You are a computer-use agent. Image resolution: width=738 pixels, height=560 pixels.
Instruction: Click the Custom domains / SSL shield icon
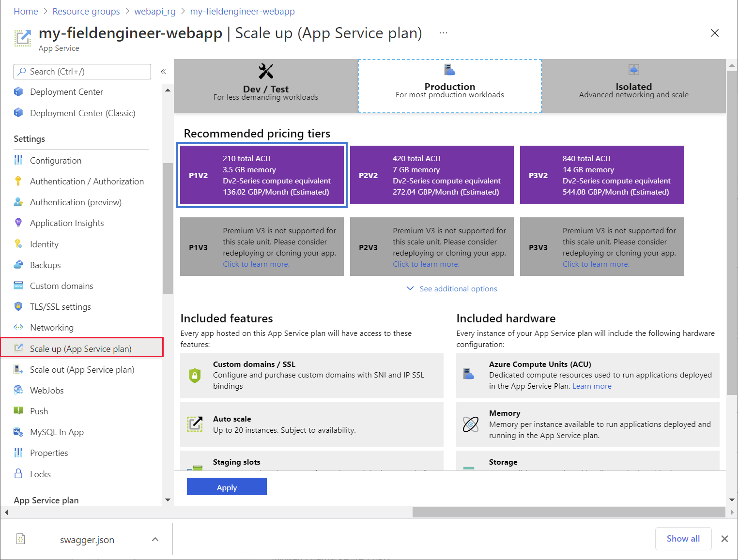tap(195, 375)
